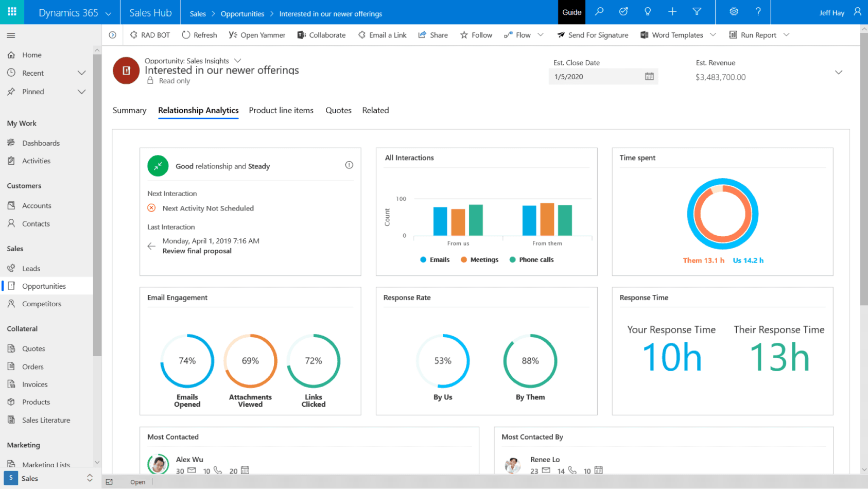
Task: Open the settings gear icon
Action: [x=734, y=12]
